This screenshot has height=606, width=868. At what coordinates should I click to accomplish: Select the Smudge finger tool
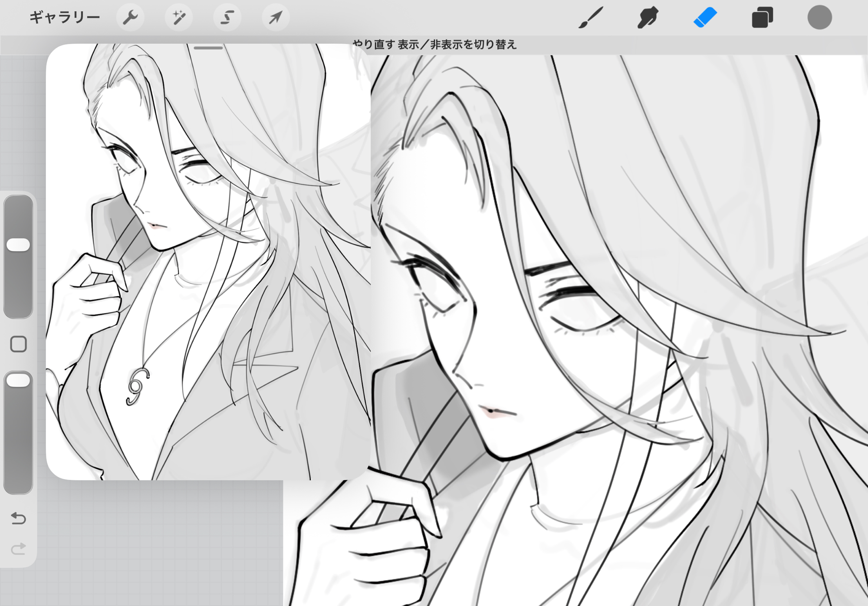(648, 18)
